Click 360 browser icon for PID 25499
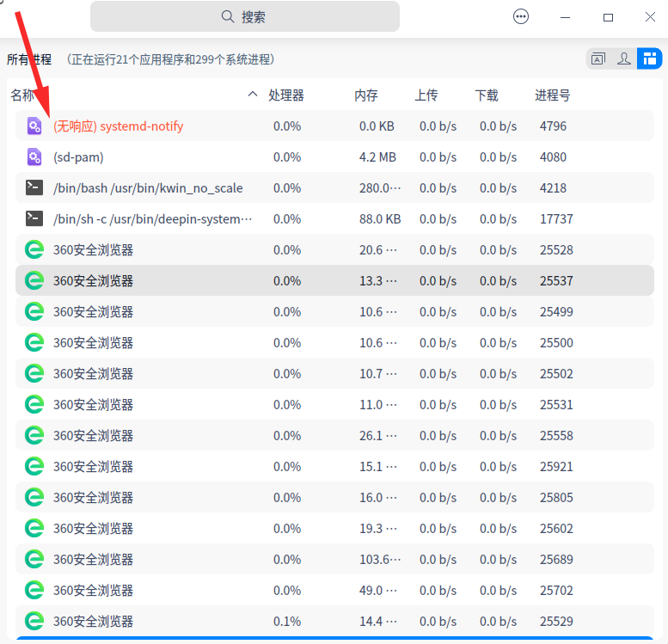 tap(34, 311)
